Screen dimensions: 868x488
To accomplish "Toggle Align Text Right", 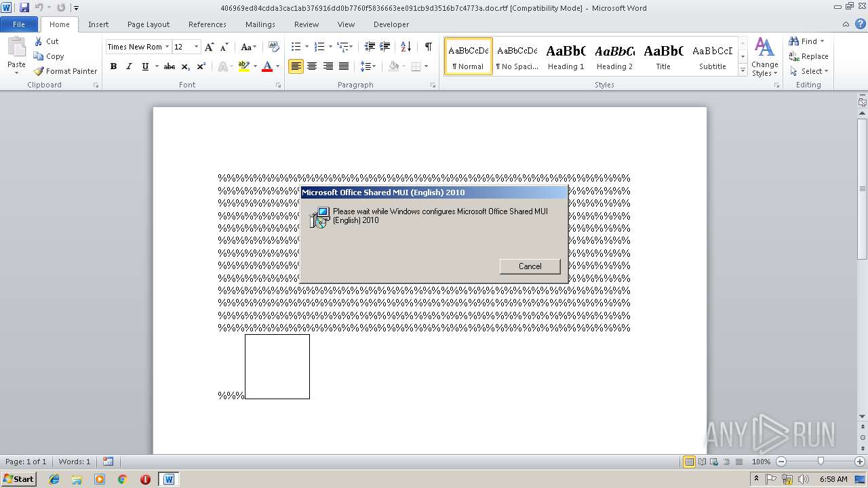I will point(328,66).
